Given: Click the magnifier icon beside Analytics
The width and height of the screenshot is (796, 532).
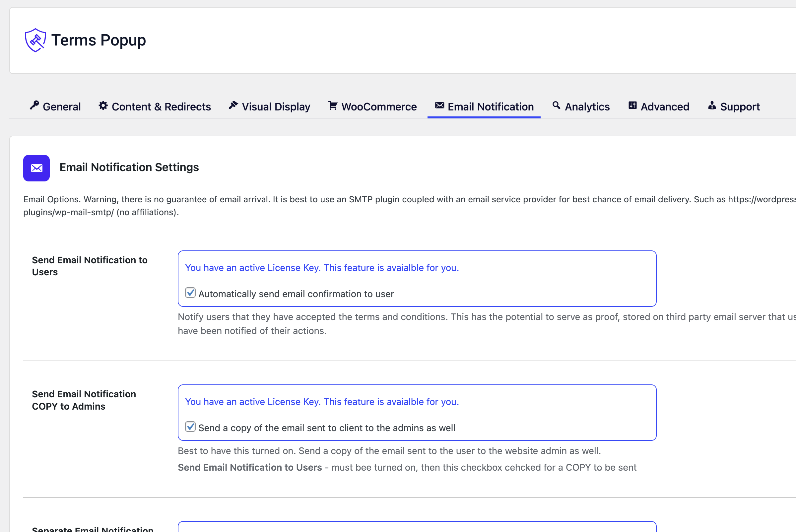Looking at the screenshot, I should 556,105.
